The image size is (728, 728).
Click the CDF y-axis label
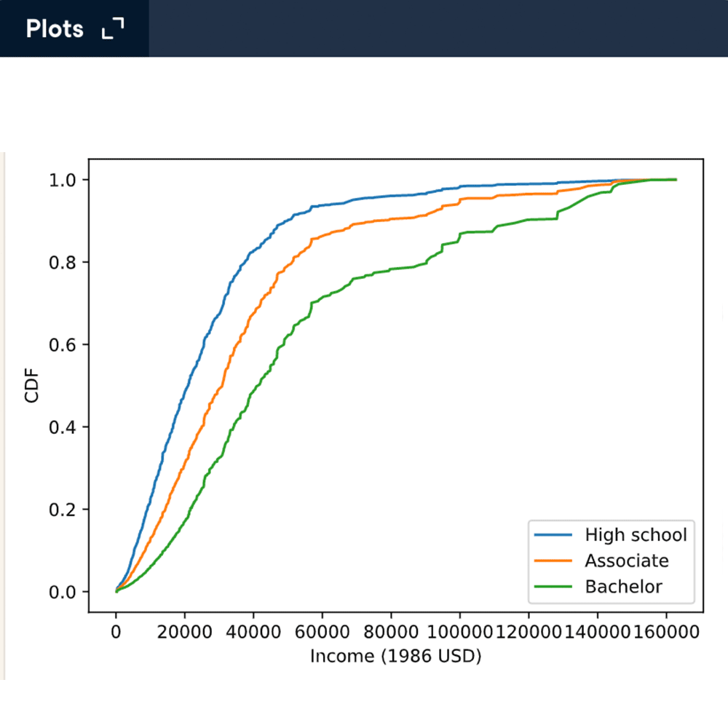(31, 385)
